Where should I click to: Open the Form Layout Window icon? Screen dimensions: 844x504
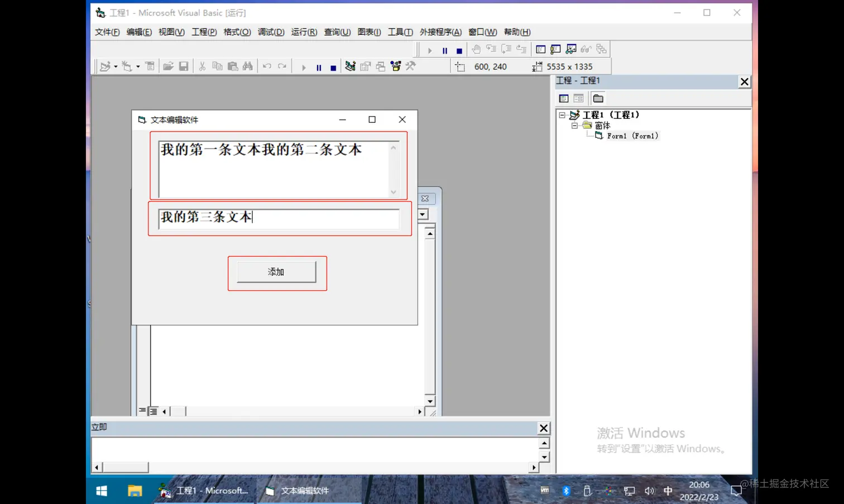pos(381,66)
